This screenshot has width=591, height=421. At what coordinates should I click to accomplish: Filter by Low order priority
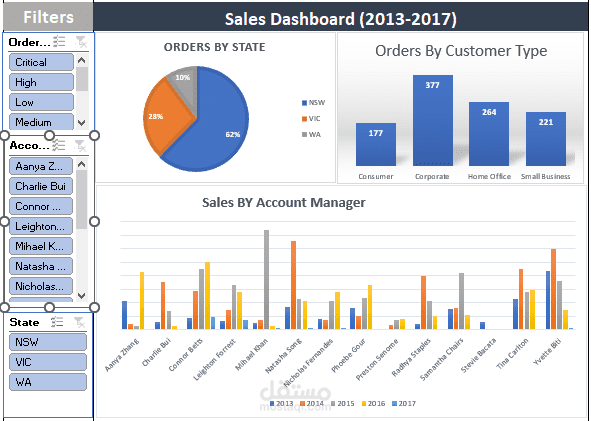click(x=41, y=102)
